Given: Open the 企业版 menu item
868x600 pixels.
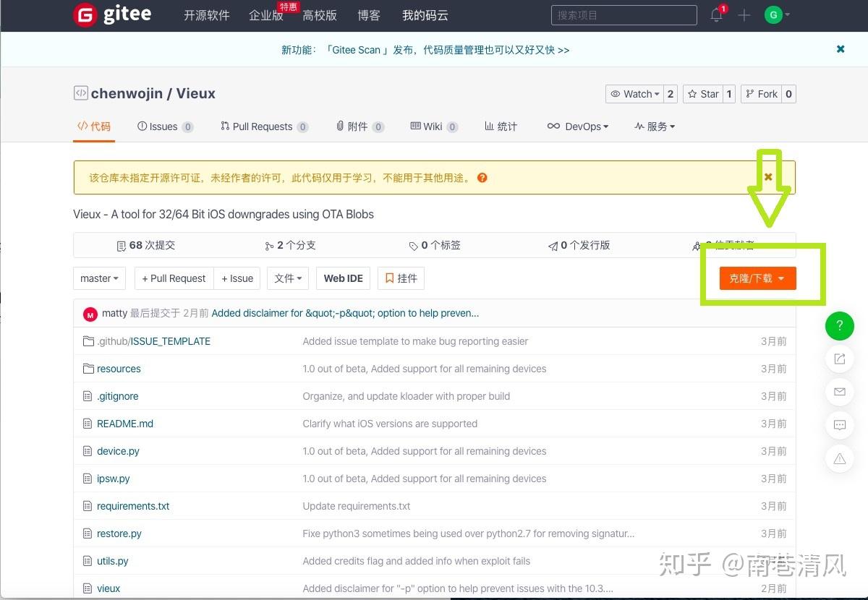Looking at the screenshot, I should (266, 15).
